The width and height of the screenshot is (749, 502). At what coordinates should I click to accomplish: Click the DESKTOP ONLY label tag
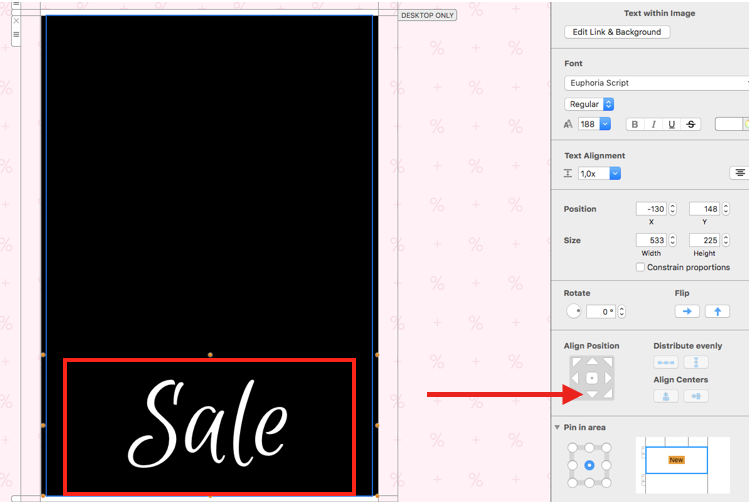[428, 15]
